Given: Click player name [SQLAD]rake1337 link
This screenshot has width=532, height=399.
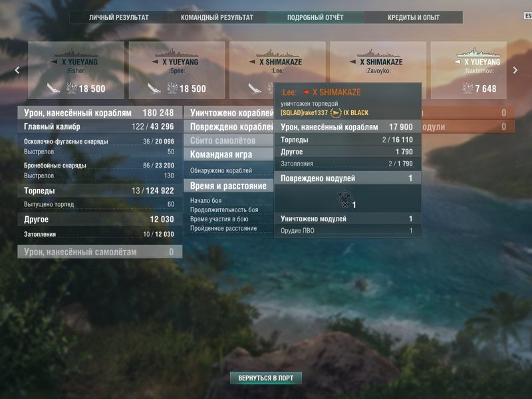Looking at the screenshot, I should pos(305,112).
